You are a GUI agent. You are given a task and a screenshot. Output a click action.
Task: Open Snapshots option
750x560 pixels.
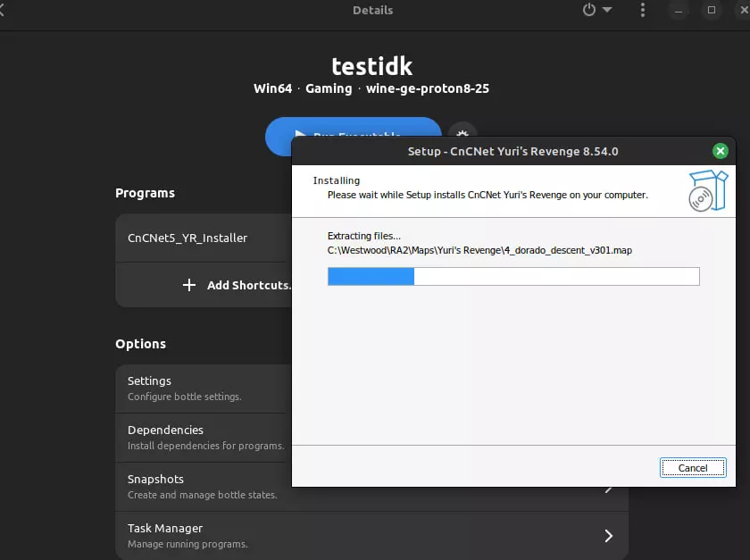204,486
